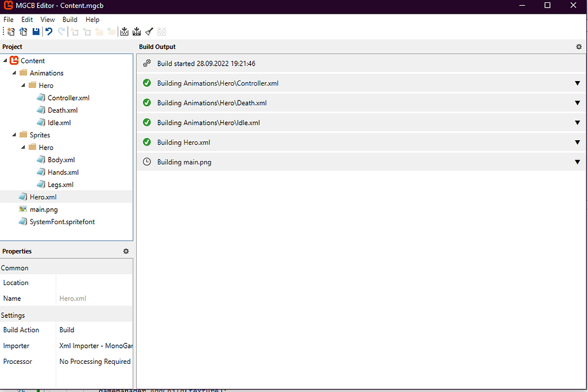
Task: Select main.png in the Content tree
Action: pyautogui.click(x=45, y=209)
